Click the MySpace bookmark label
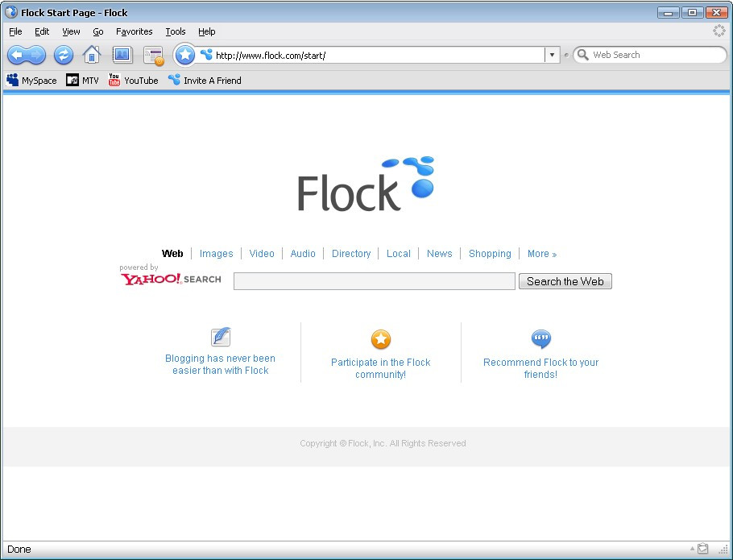733x560 pixels. click(39, 81)
